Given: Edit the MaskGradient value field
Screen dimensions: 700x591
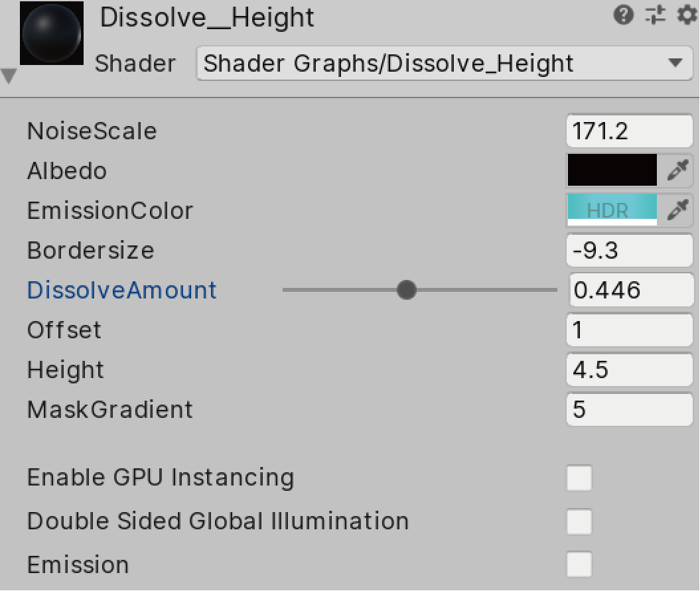Looking at the screenshot, I should point(630,409).
